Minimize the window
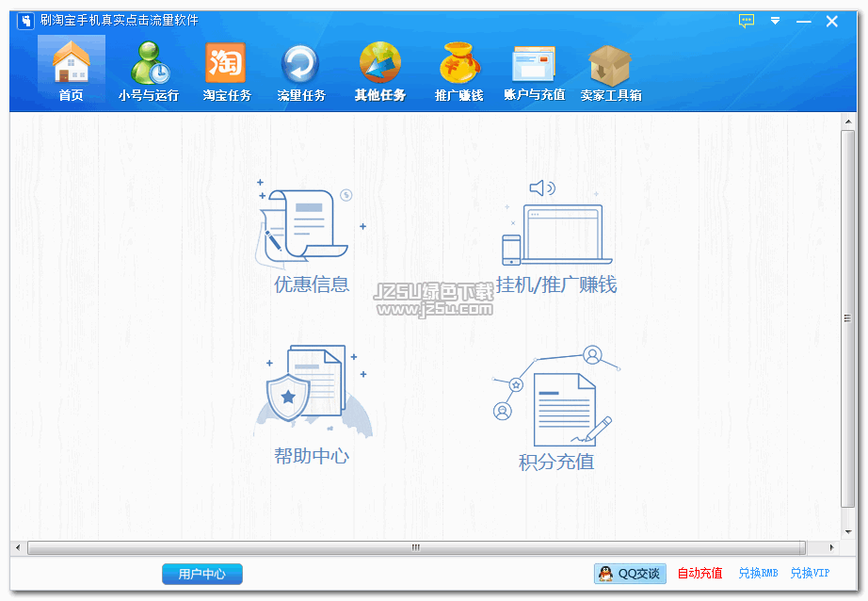The image size is (868, 601). pos(803,21)
